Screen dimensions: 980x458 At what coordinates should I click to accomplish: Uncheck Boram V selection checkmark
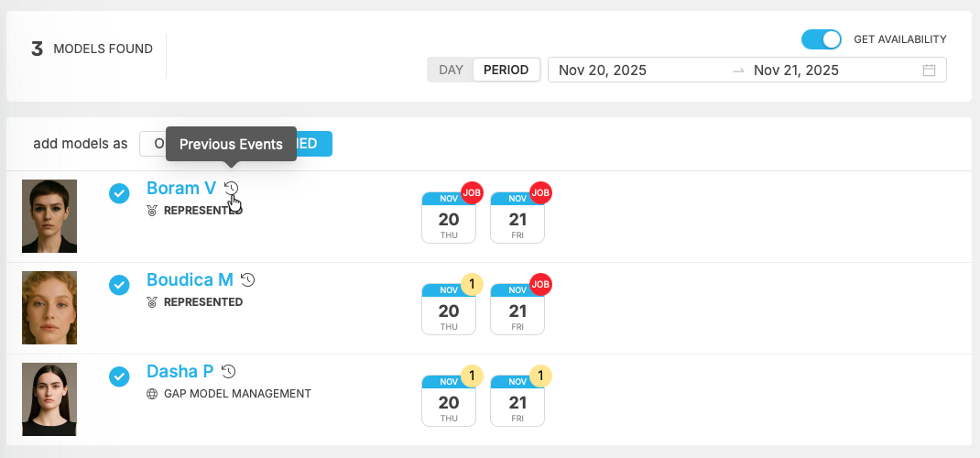pos(119,193)
